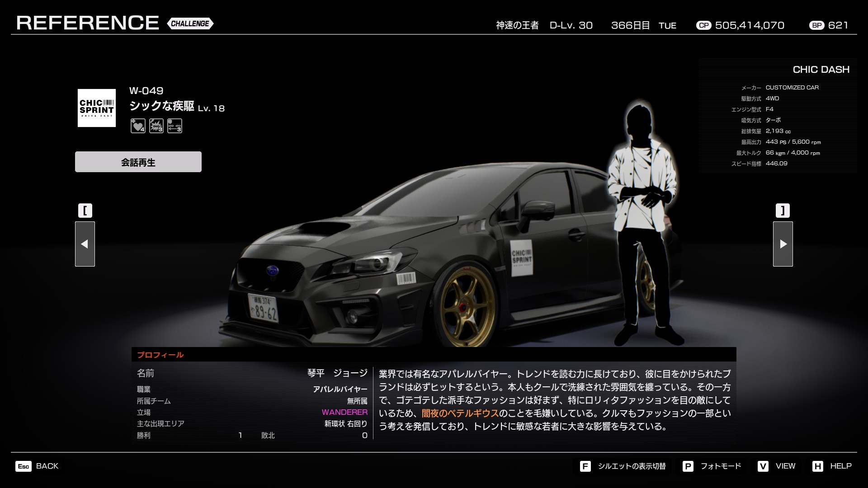
Task: Click the CHIC SPRINT team logo thumbnail
Action: tap(97, 108)
